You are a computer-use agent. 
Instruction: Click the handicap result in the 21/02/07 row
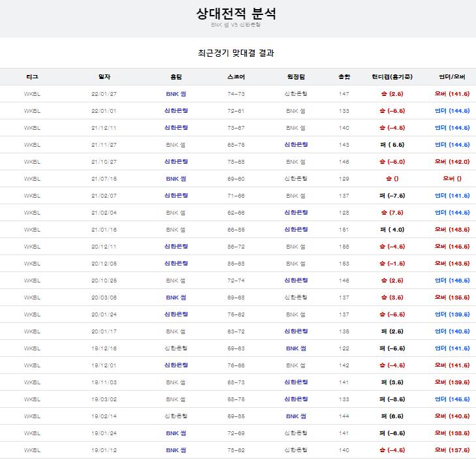tap(392, 196)
